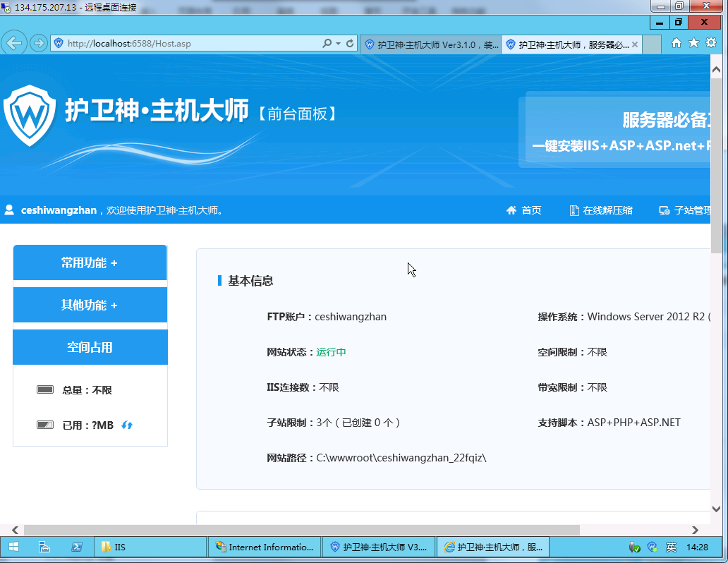Open 子站管理 navigation item
Screen dimensions: 728x563
tap(685, 210)
